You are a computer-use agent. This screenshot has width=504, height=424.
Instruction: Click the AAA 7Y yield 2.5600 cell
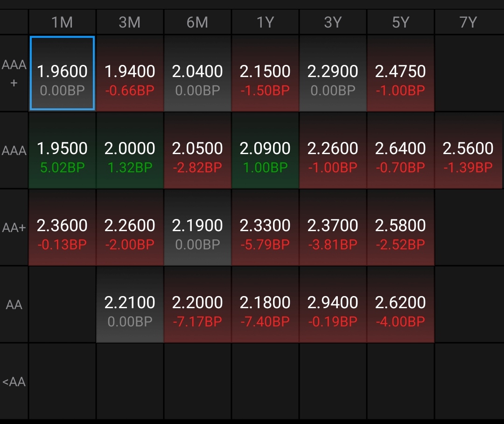pyautogui.click(x=468, y=150)
